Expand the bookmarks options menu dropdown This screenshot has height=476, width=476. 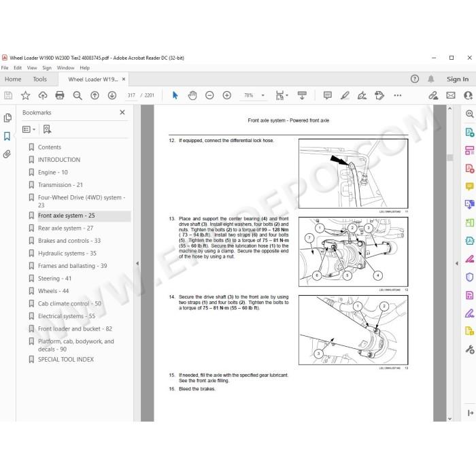pos(29,129)
